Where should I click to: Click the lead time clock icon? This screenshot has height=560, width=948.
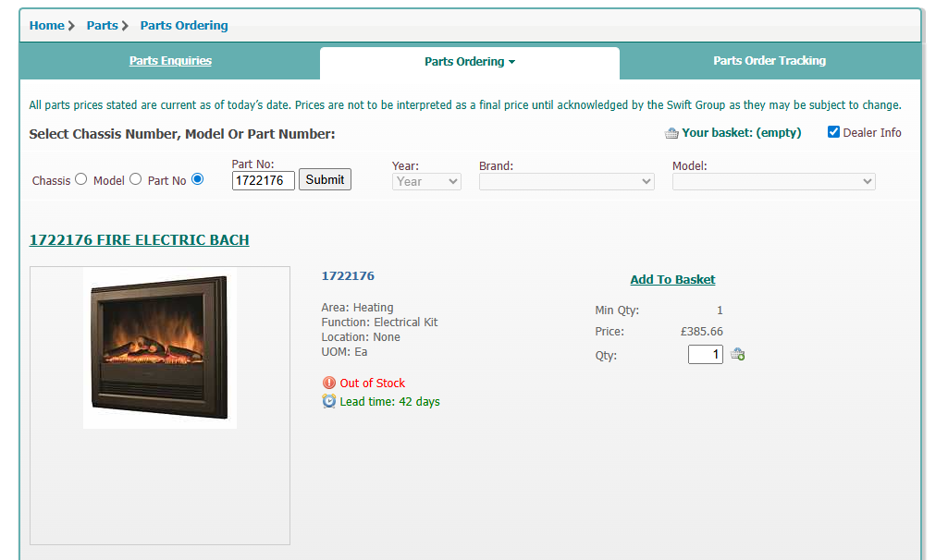329,401
